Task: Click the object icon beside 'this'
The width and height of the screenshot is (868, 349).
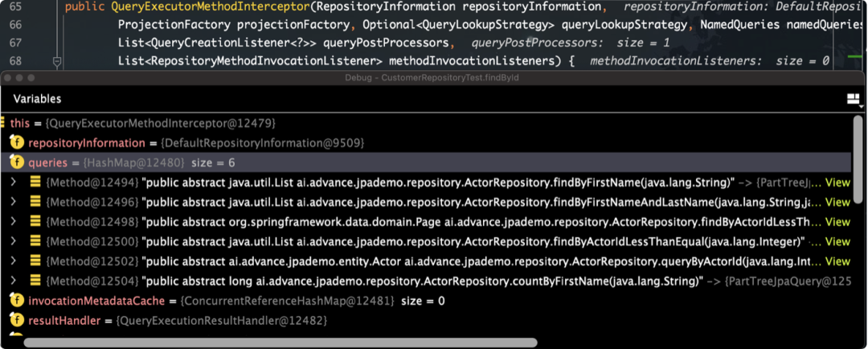Action: [2, 123]
